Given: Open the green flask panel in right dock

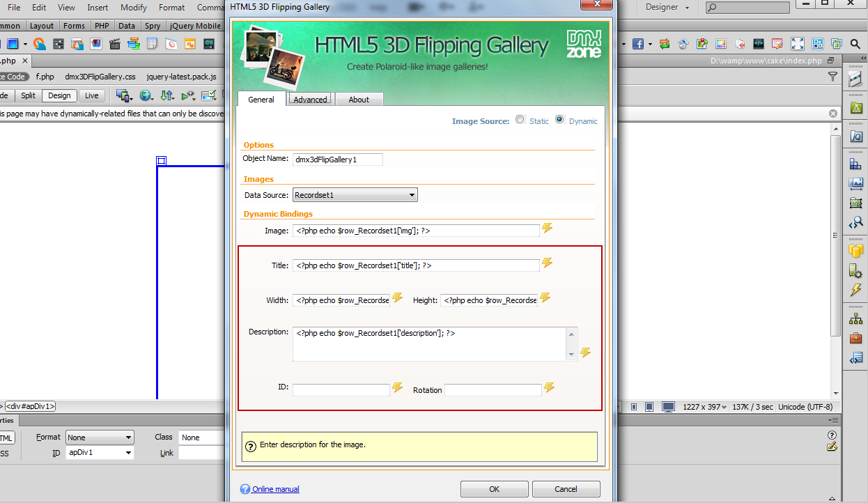Looking at the screenshot, I should [855, 108].
